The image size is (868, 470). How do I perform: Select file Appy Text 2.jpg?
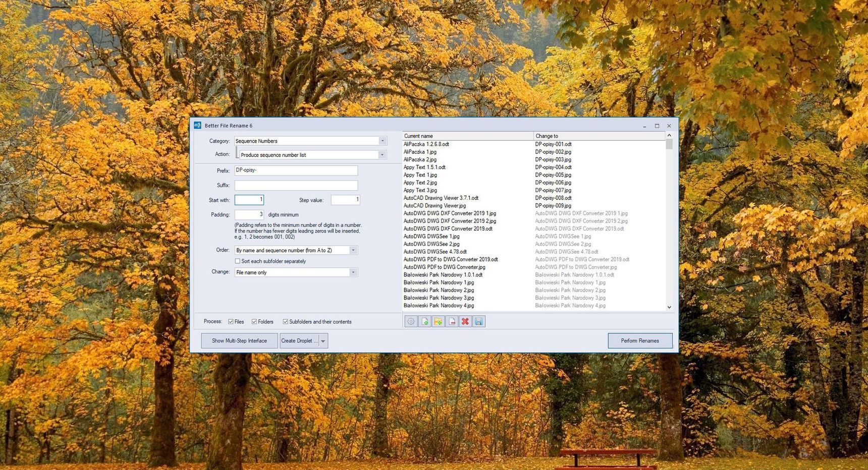coord(420,183)
